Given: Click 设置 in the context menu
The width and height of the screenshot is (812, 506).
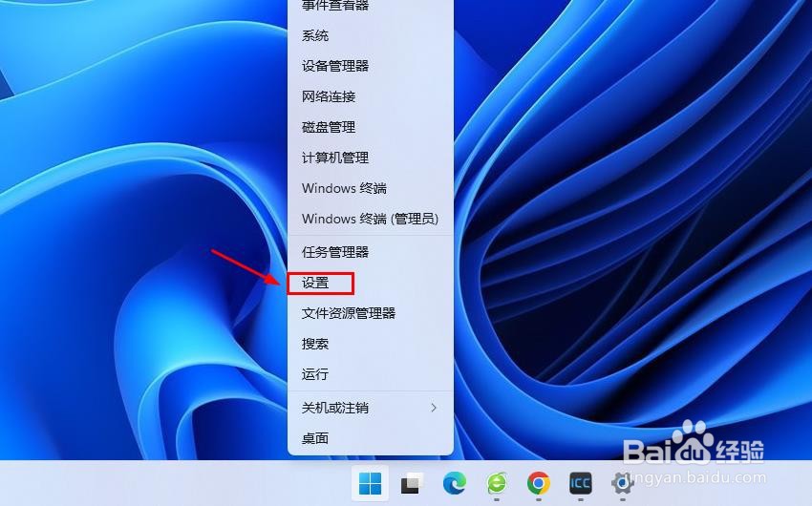Looking at the screenshot, I should pos(371,283).
